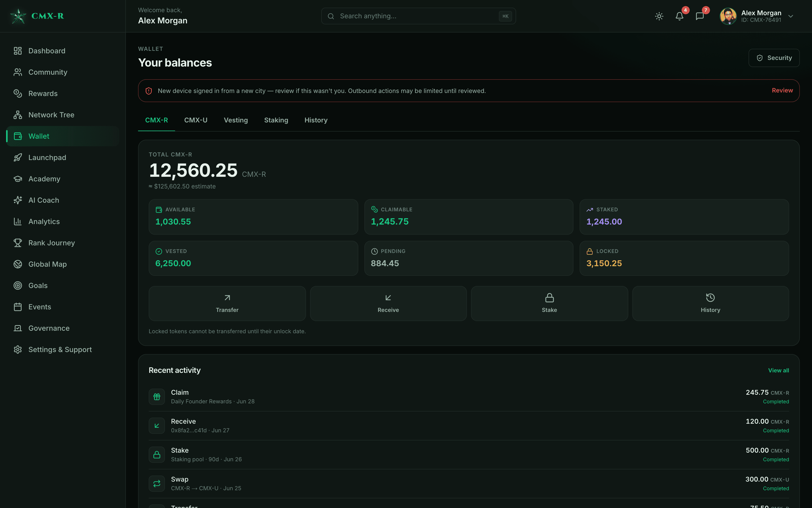Open AI Coach
Screen dimensions: 812x508
[x=62, y=200]
